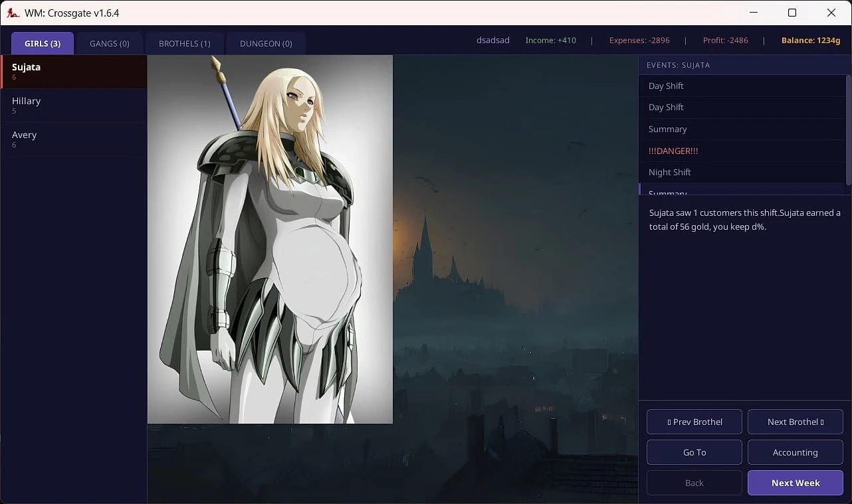The width and height of the screenshot is (852, 504).
Task: Click the Go To button
Action: [x=694, y=452]
